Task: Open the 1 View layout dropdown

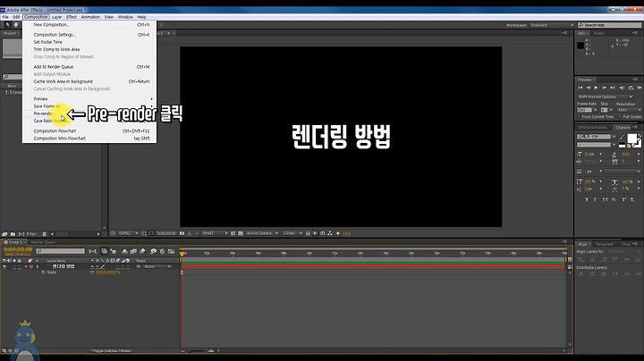Action: click(292, 233)
